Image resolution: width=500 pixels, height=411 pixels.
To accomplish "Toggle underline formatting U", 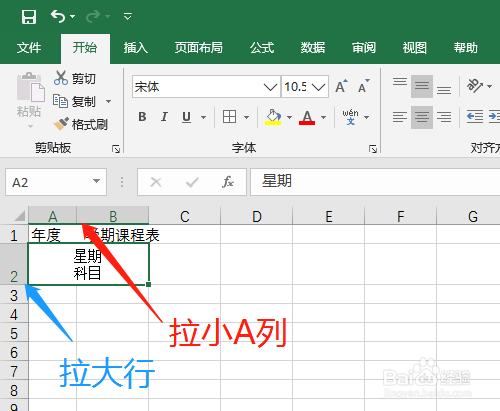I will coord(187,117).
